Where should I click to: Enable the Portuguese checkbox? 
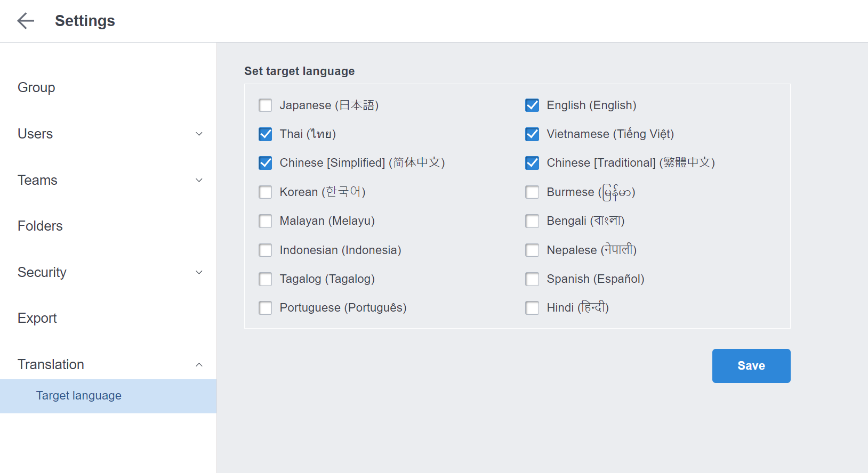[x=266, y=308]
